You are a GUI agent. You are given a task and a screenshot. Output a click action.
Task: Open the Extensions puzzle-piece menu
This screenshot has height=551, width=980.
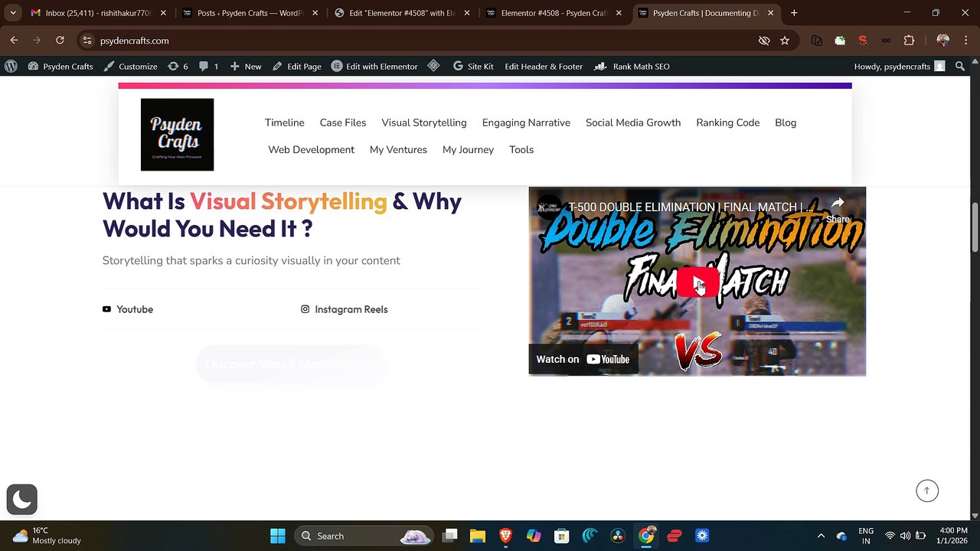click(909, 41)
